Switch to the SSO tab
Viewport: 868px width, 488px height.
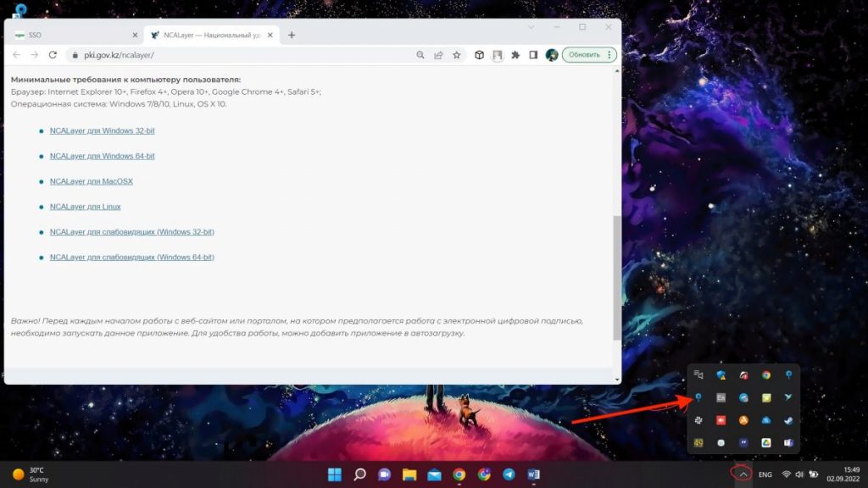click(75, 35)
